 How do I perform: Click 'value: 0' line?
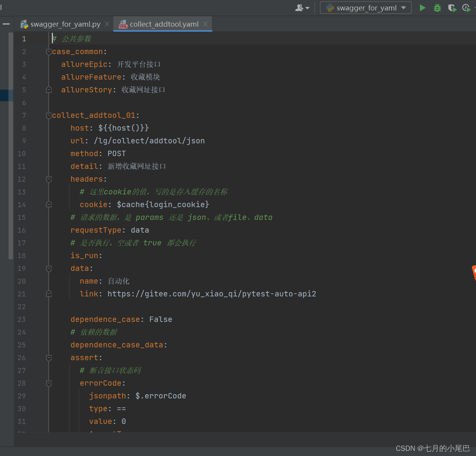tap(107, 422)
